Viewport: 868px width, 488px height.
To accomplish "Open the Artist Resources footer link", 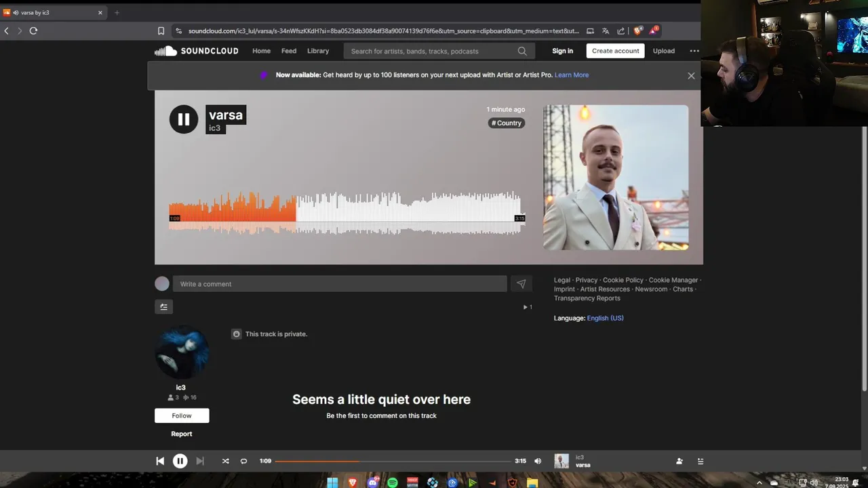I will 605,289.
